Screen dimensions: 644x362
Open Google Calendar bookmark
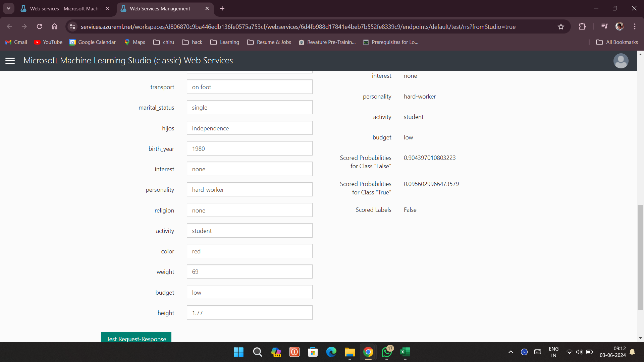(92, 42)
